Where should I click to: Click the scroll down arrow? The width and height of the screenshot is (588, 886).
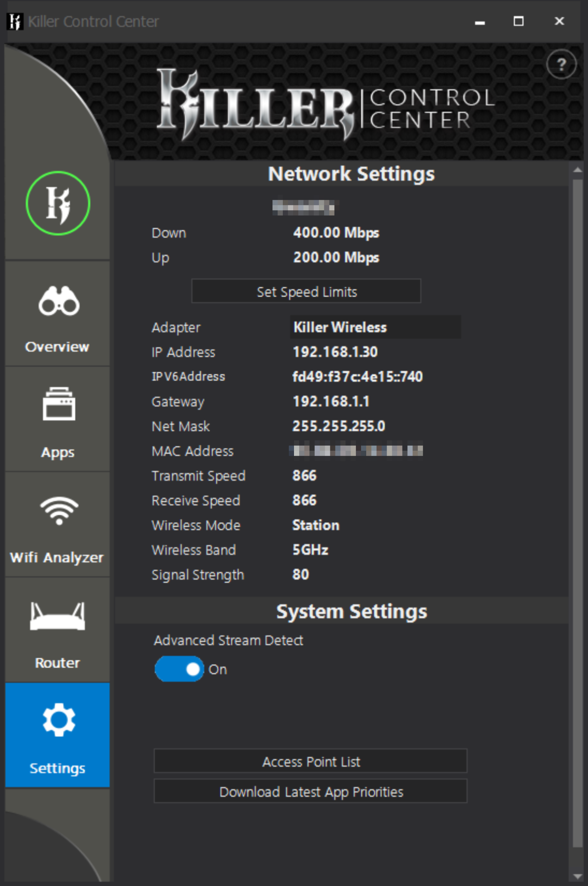click(x=578, y=876)
